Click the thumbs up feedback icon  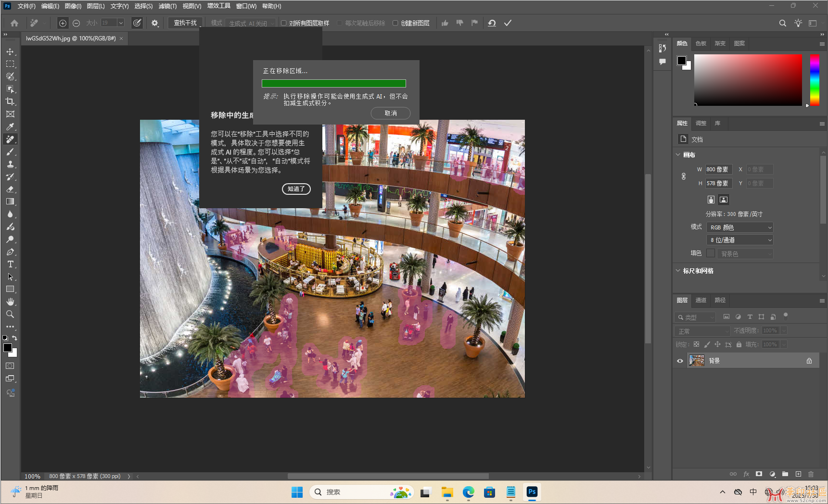pyautogui.click(x=445, y=23)
